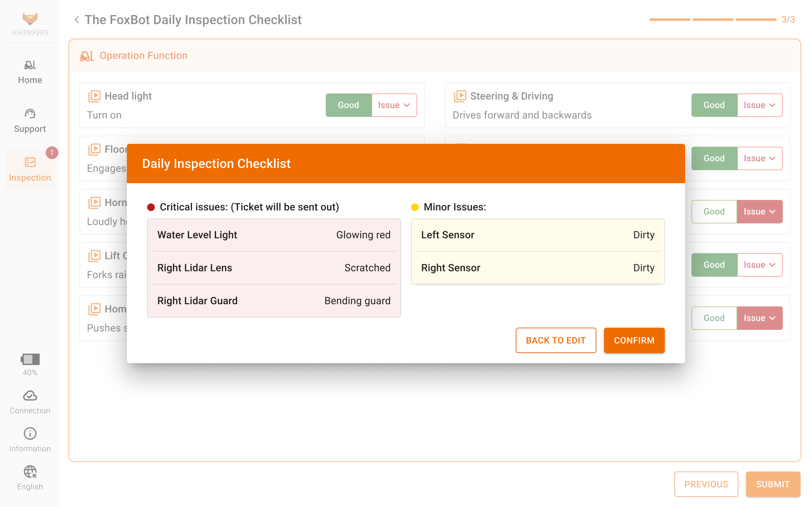812x507 pixels.
Task: Expand the Head light Issue dropdown
Action: pos(394,105)
